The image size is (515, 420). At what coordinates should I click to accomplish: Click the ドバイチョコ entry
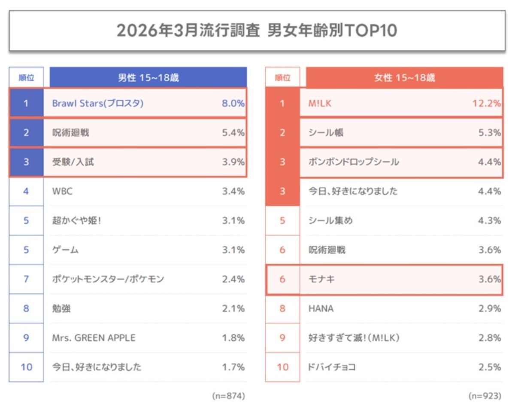(332, 367)
